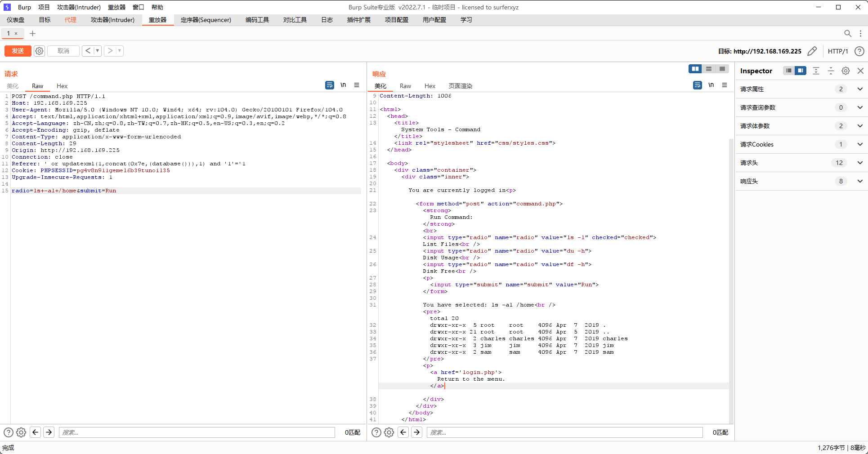Go to next request in history
This screenshot has width=868, height=454.
coord(110,51)
